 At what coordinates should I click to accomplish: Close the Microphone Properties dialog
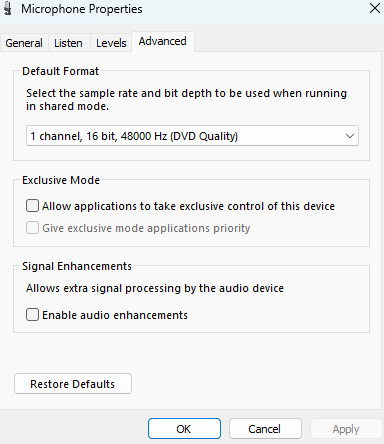click(x=375, y=8)
